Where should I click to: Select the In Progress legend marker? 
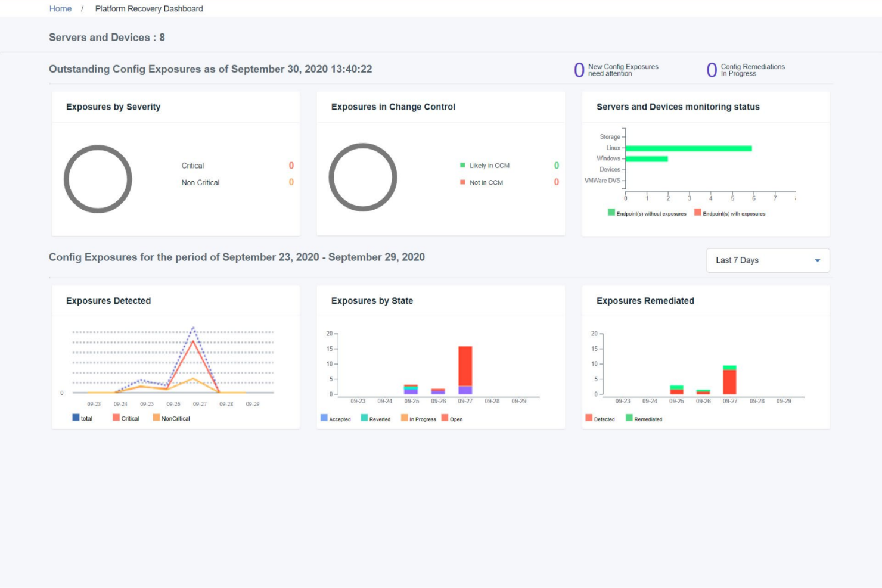(403, 419)
